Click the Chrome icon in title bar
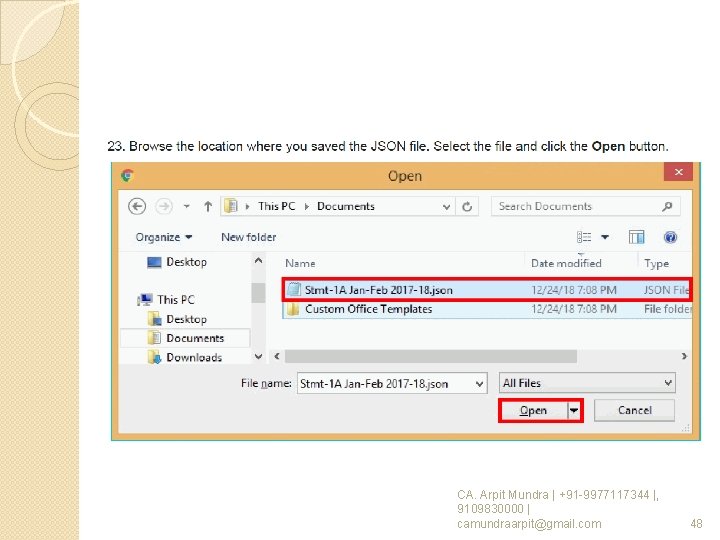 tap(128, 175)
